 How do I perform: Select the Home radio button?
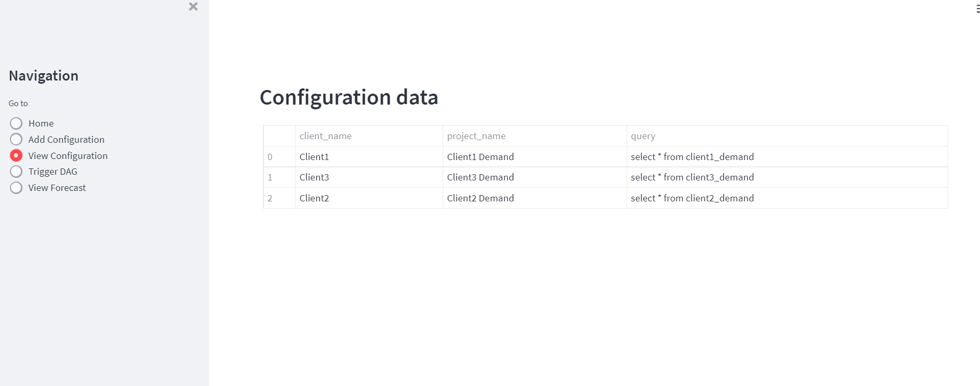coord(16,123)
